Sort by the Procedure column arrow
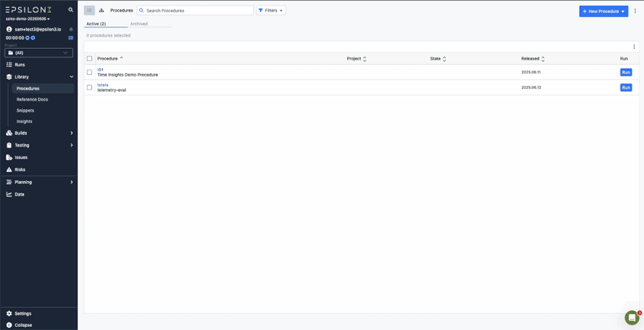 [122, 59]
